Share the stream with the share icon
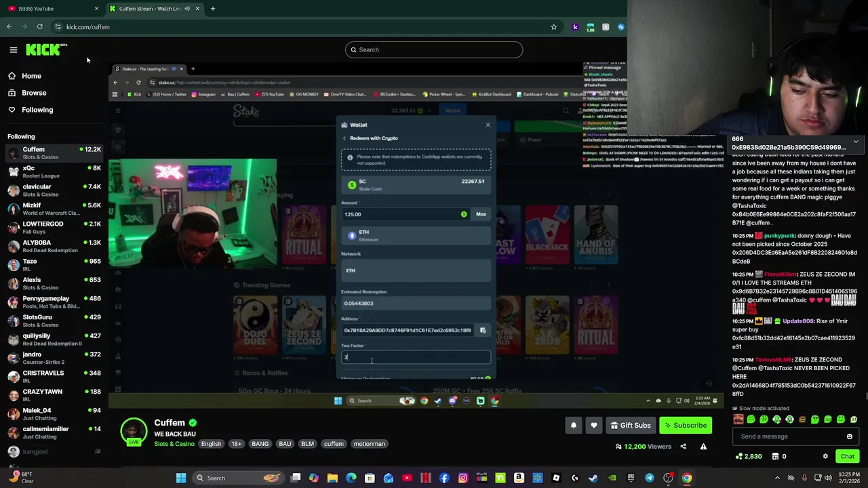Viewport: 868px width, 488px height. click(683, 447)
